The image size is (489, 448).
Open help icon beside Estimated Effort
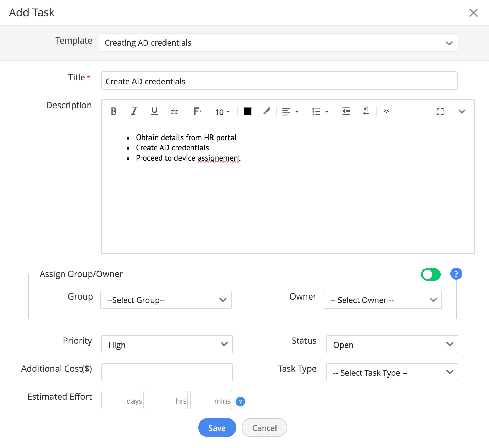click(240, 402)
